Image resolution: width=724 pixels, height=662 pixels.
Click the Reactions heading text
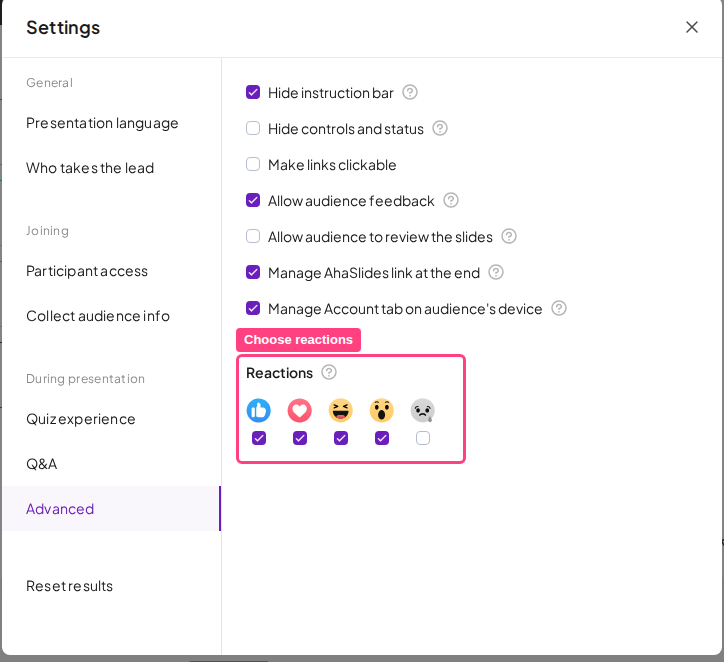coord(279,373)
